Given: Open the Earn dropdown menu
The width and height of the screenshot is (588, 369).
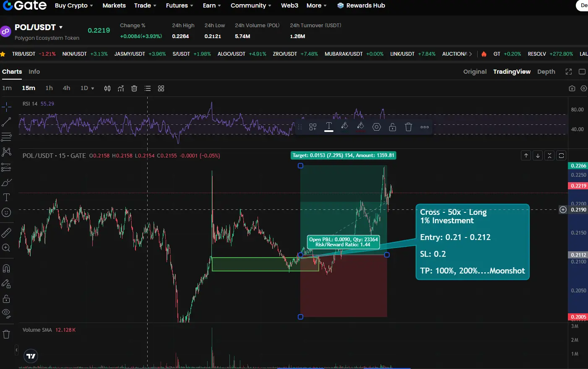Looking at the screenshot, I should tap(212, 5).
